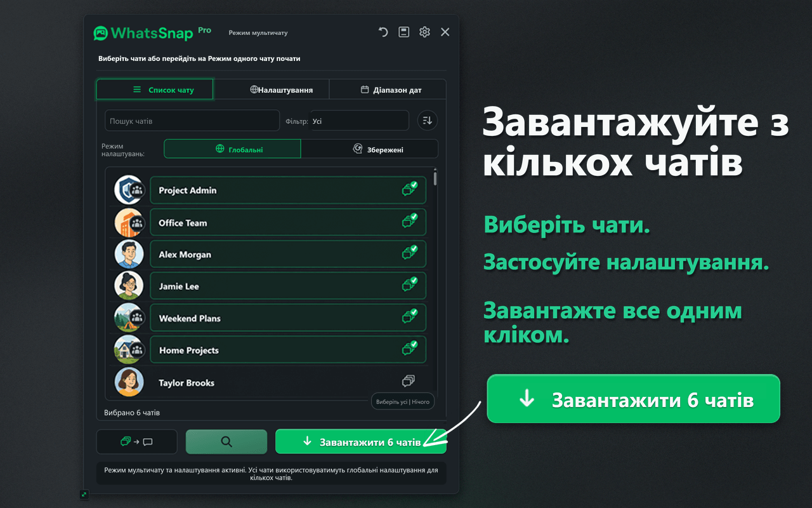Click Weekend Plans avatar thumbnail
Screen dimensions: 812x508
pos(129,317)
